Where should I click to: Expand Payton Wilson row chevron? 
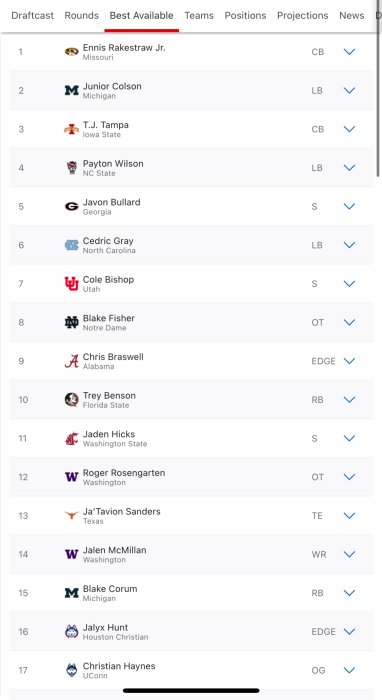349,167
